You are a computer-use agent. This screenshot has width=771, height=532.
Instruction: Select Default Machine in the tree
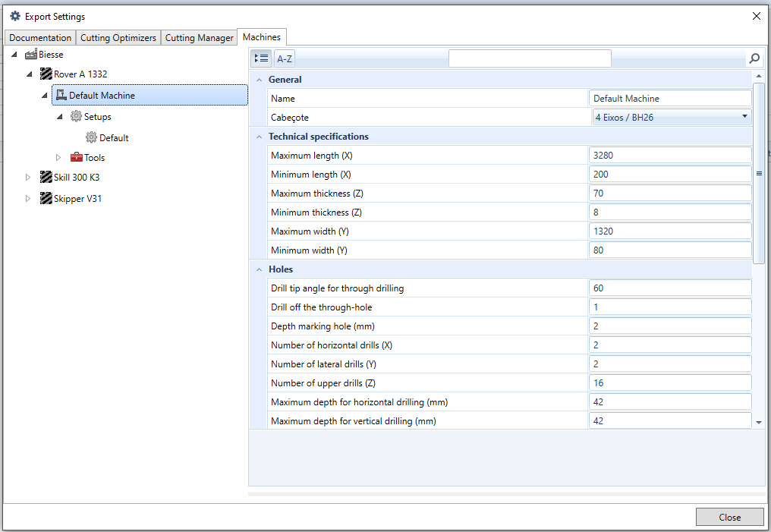pos(150,95)
